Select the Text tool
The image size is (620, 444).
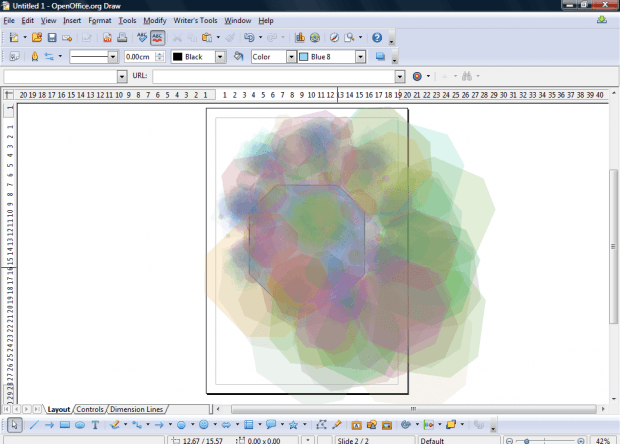coord(95,425)
